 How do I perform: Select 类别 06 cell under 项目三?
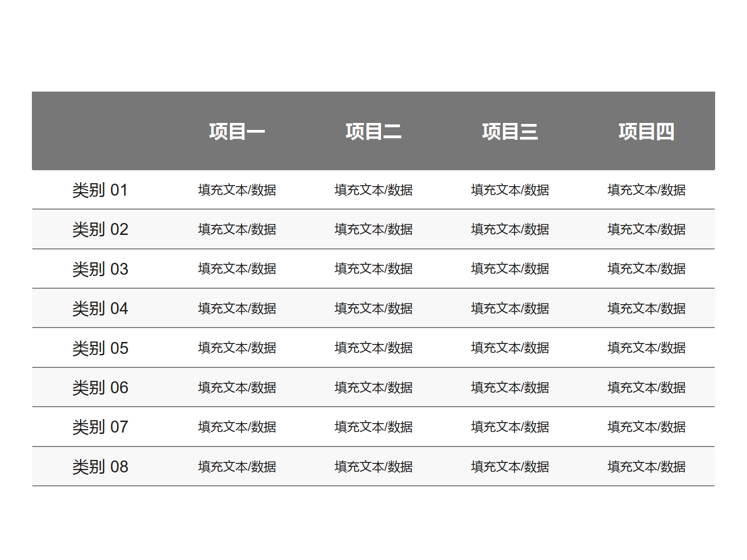click(x=510, y=387)
